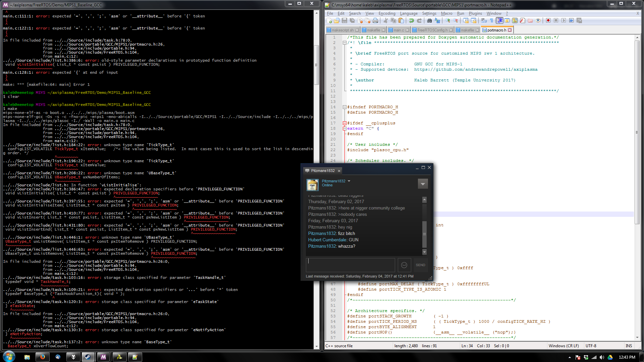Viewport: 644px width, 362px height.
Task: Expand the Steam chat options dropdown arrow
Action: tap(423, 184)
